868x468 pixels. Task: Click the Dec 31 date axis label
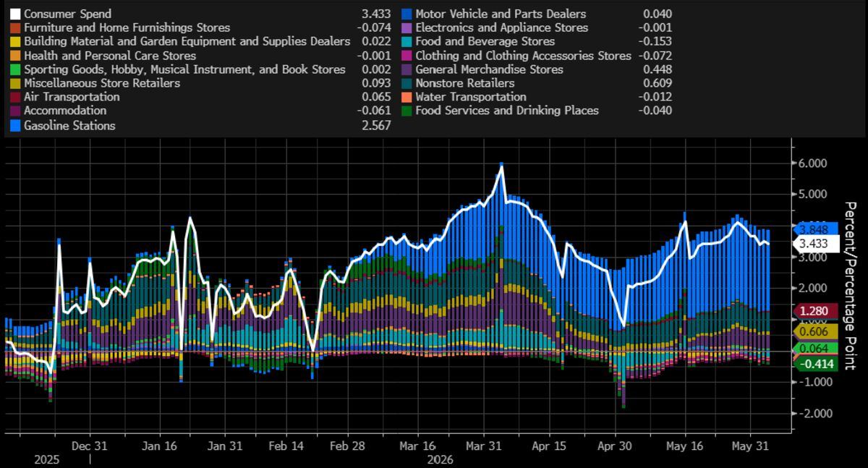[90, 446]
